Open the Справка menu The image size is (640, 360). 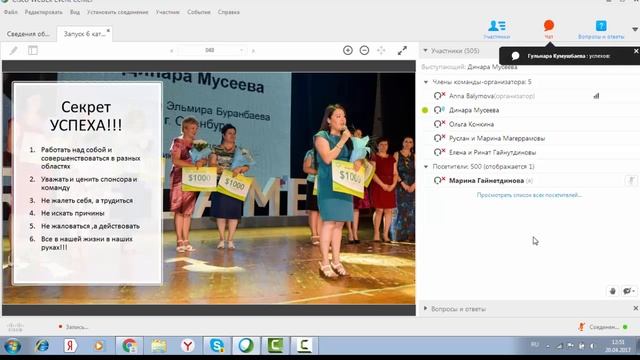pos(229,12)
